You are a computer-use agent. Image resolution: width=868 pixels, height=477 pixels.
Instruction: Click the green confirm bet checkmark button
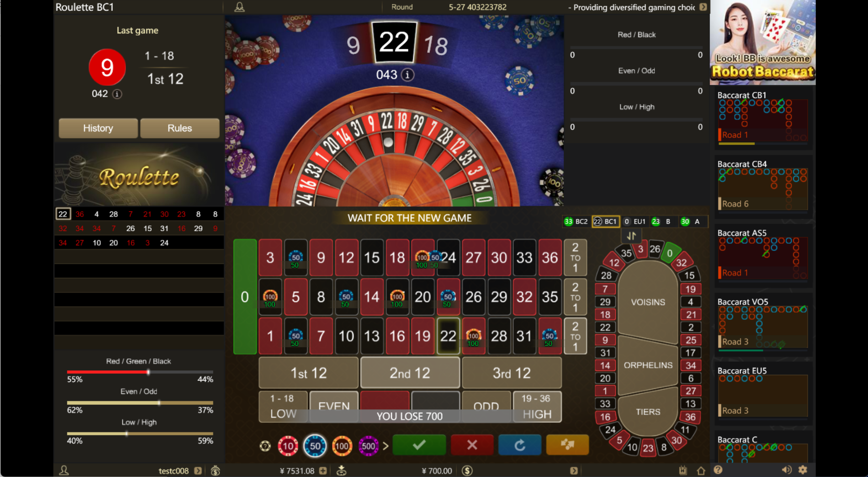419,445
